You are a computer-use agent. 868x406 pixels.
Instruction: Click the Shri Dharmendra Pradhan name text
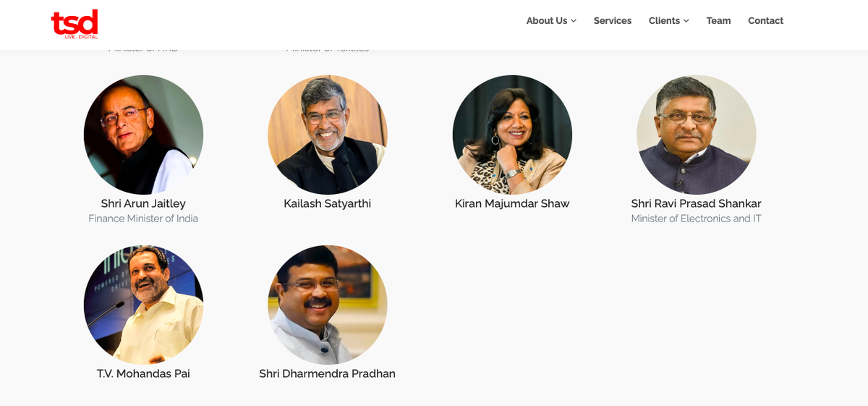coord(328,373)
